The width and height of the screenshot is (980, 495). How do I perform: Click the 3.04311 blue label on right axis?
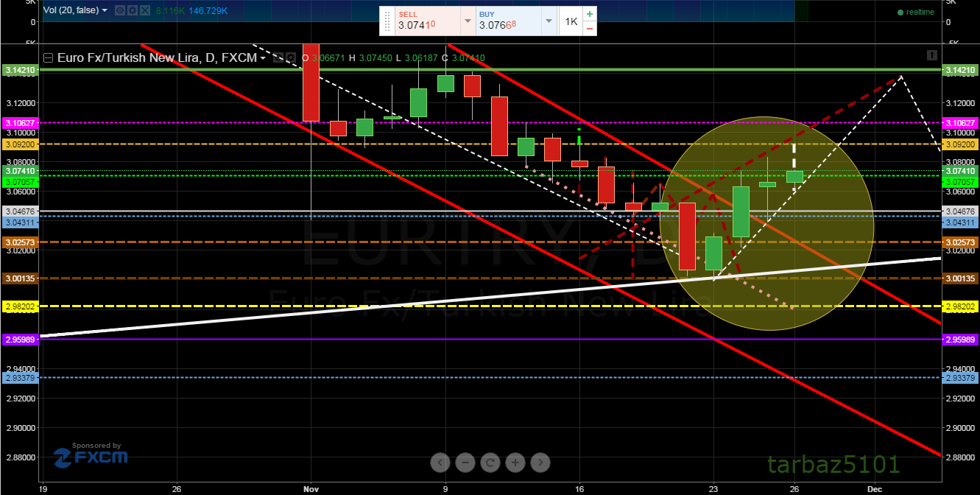coord(960,222)
